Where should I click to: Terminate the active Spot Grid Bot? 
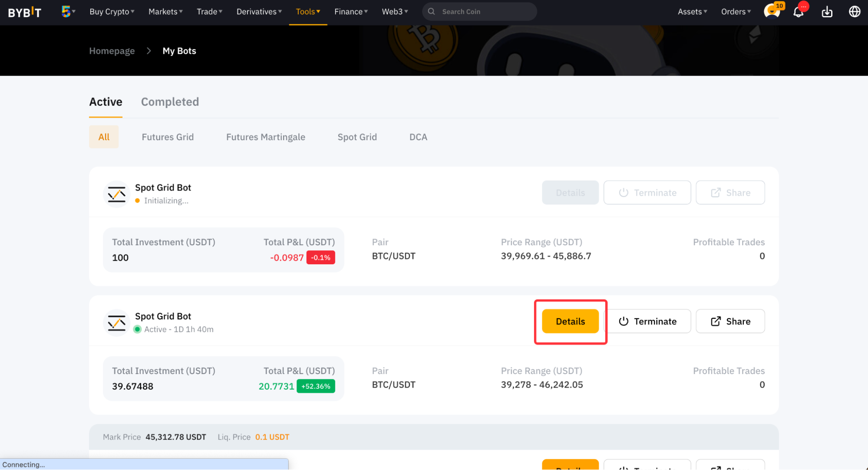pyautogui.click(x=647, y=322)
